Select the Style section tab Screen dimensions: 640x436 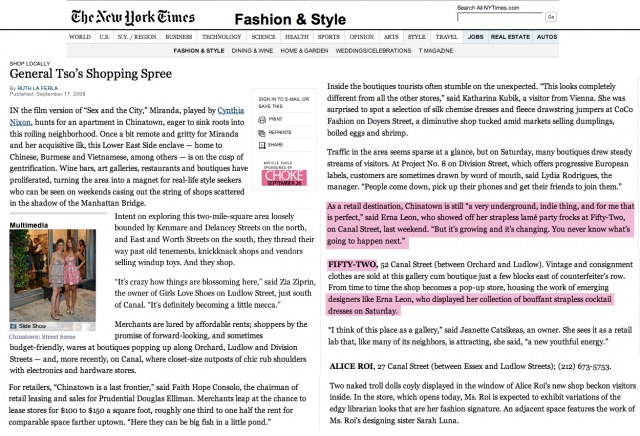417,37
